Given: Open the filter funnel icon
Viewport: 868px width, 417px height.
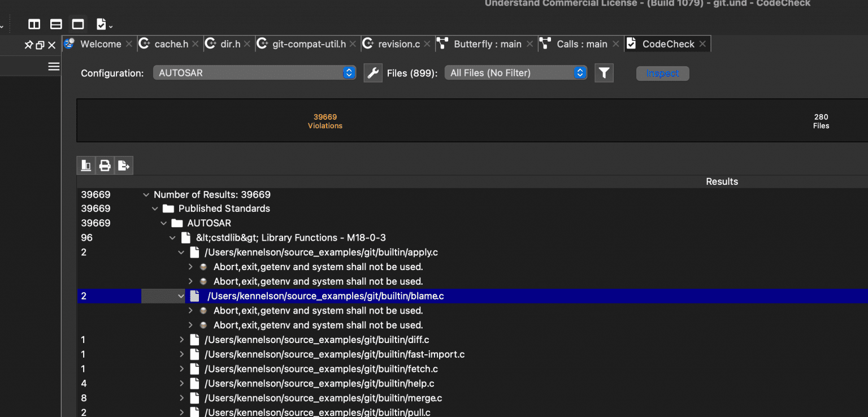Looking at the screenshot, I should [604, 73].
